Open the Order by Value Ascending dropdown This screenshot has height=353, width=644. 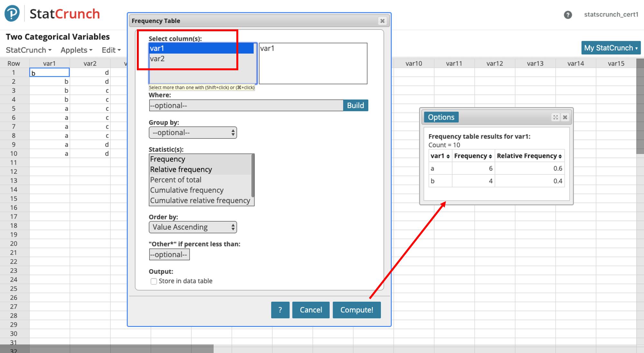[x=193, y=227]
